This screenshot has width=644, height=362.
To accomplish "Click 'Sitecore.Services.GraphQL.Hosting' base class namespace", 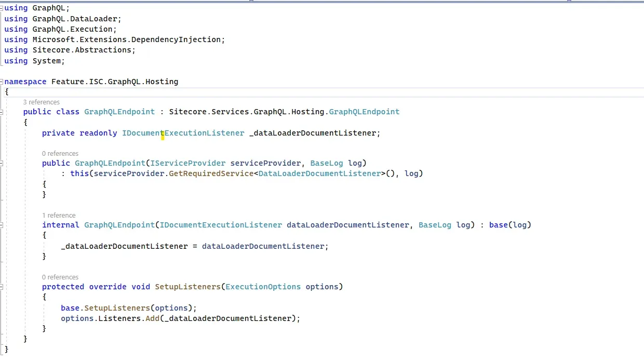I will pyautogui.click(x=247, y=112).
